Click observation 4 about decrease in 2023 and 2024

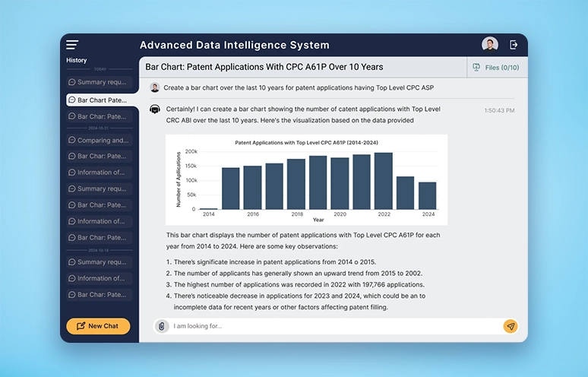[x=296, y=301]
